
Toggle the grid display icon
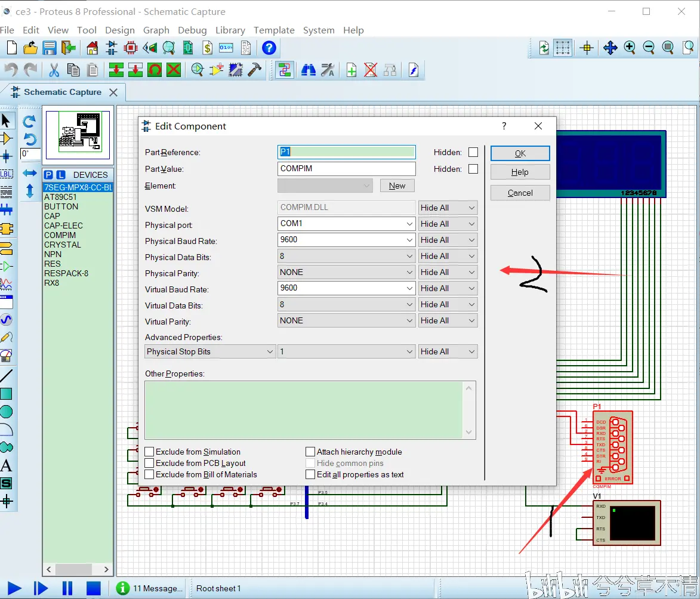tap(563, 48)
